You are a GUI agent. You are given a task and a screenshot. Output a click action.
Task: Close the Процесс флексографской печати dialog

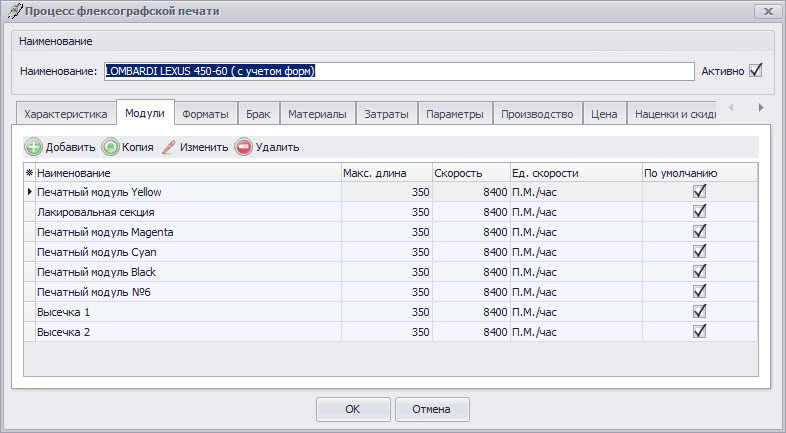(767, 12)
